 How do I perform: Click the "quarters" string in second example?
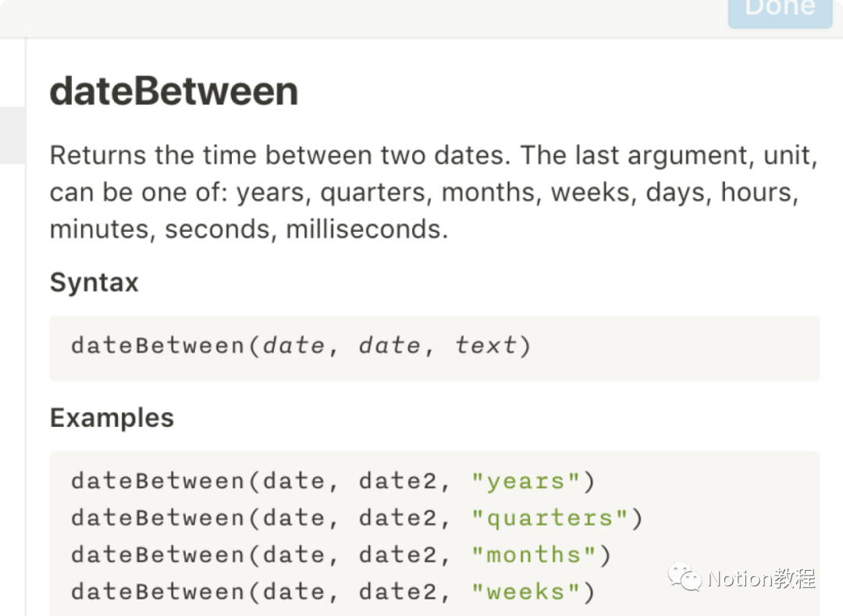click(x=550, y=518)
